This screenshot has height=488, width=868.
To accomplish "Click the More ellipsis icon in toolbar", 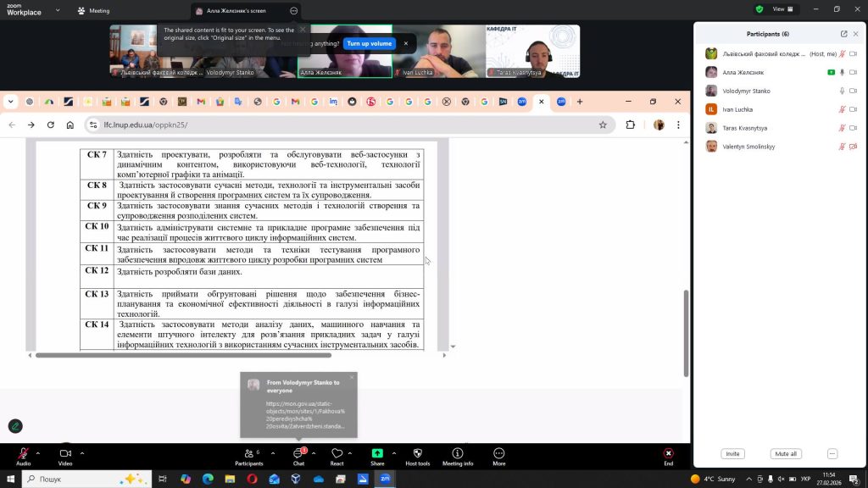I will point(498,453).
